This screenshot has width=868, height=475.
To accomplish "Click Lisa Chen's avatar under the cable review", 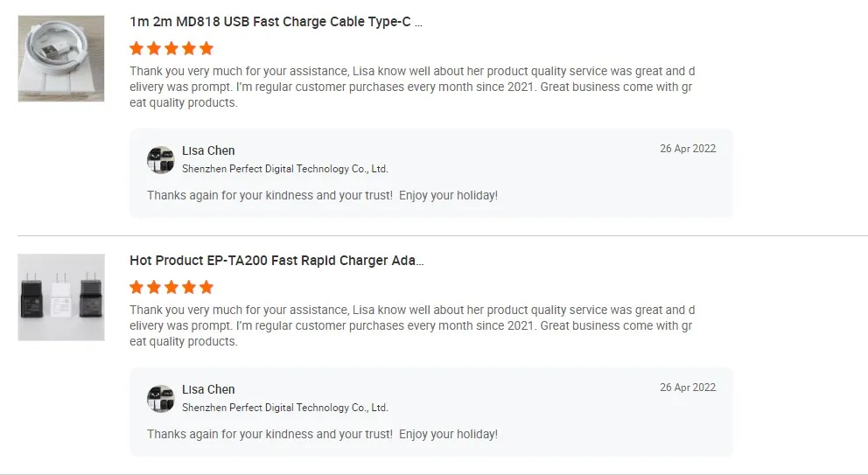I will click(161, 160).
